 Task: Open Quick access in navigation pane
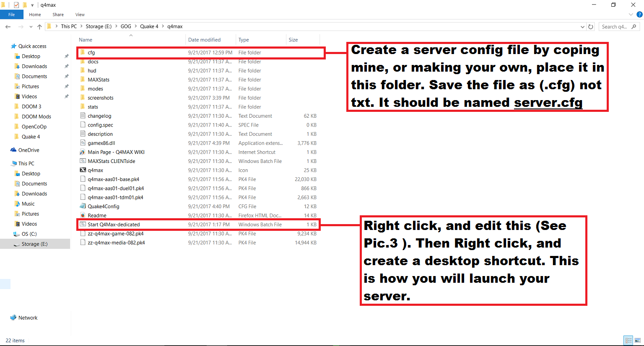tap(32, 46)
